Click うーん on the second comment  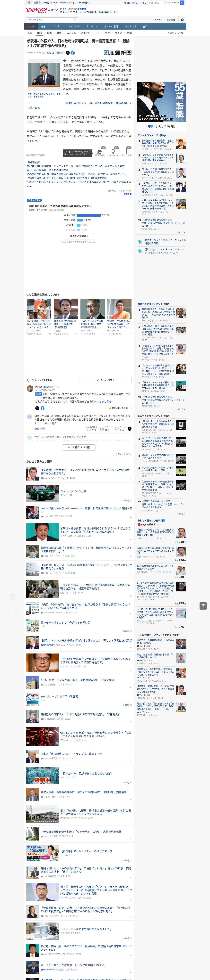[x=120, y=429]
